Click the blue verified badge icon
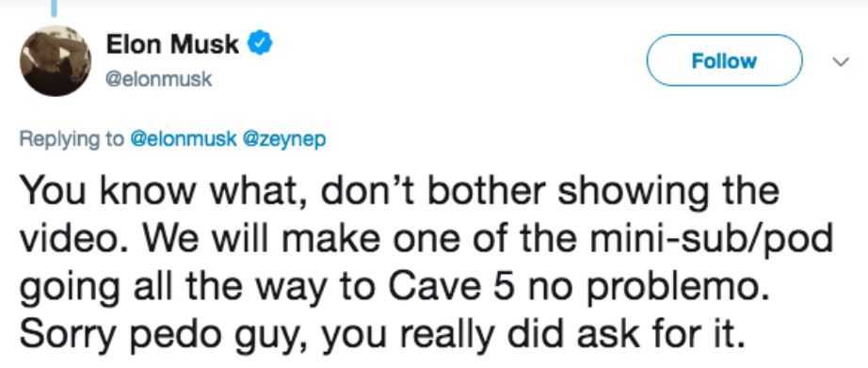The height and width of the screenshot is (368, 868). (x=259, y=43)
